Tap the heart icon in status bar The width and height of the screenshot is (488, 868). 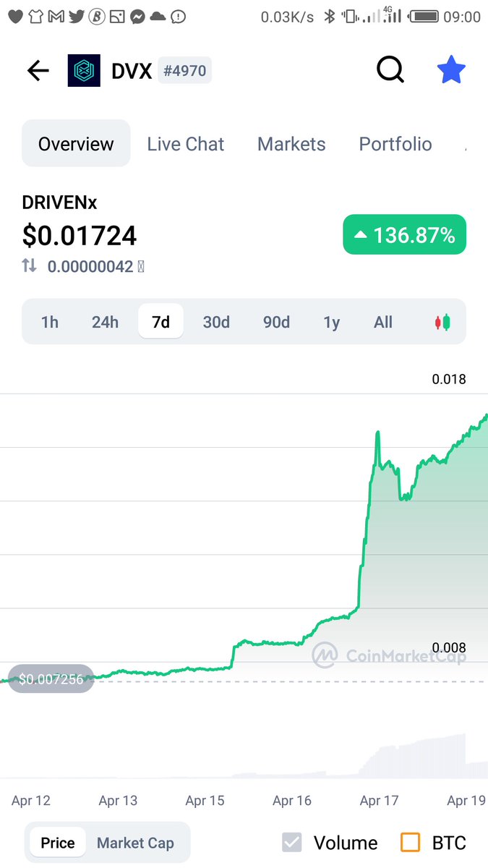[x=14, y=16]
